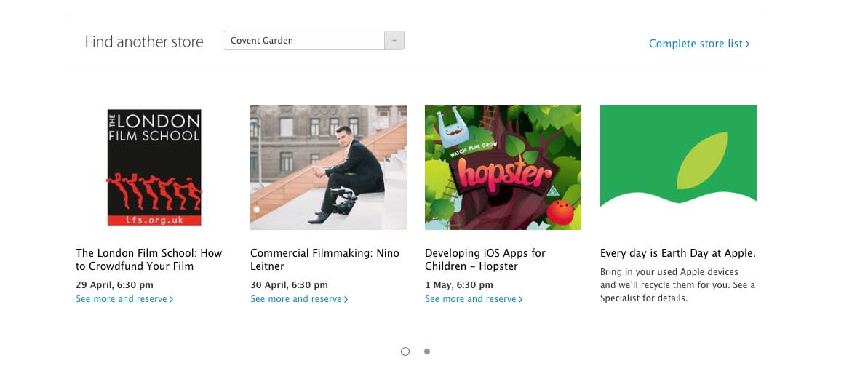Click the 1 May, 6:30 pm date
This screenshot has height=382, width=868.
tap(459, 285)
